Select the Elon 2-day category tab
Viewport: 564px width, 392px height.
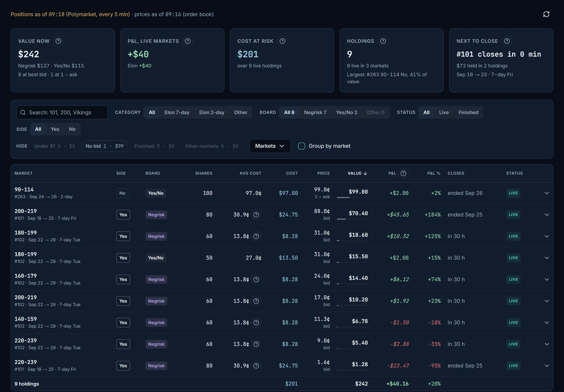(212, 112)
